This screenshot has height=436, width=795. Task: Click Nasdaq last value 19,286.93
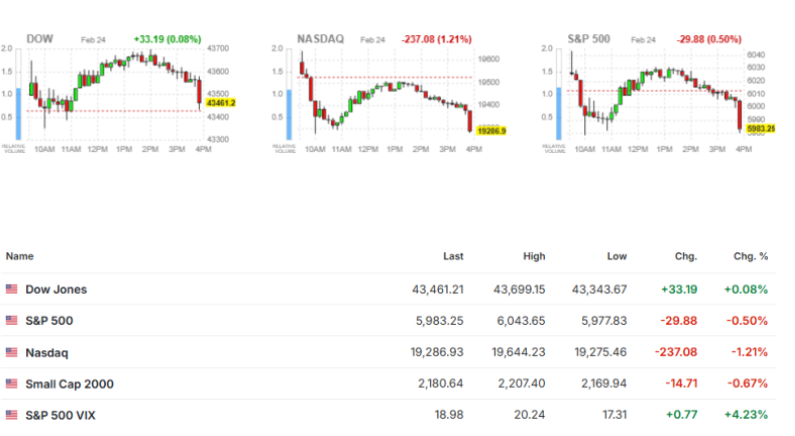(x=437, y=352)
